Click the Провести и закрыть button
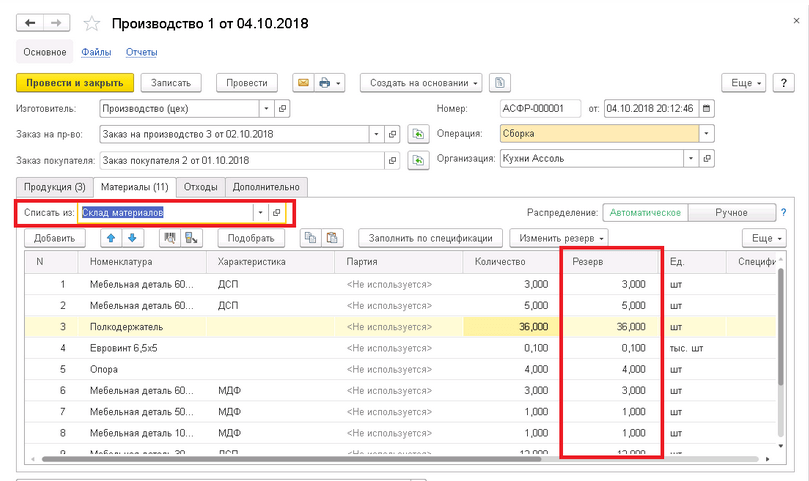809x481 pixels. 74,83
